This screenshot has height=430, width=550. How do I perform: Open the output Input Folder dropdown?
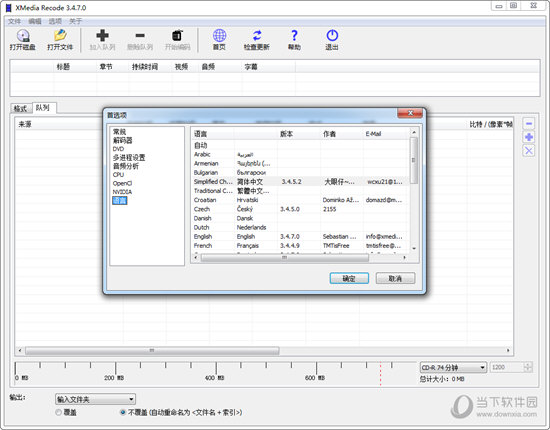click(95, 399)
